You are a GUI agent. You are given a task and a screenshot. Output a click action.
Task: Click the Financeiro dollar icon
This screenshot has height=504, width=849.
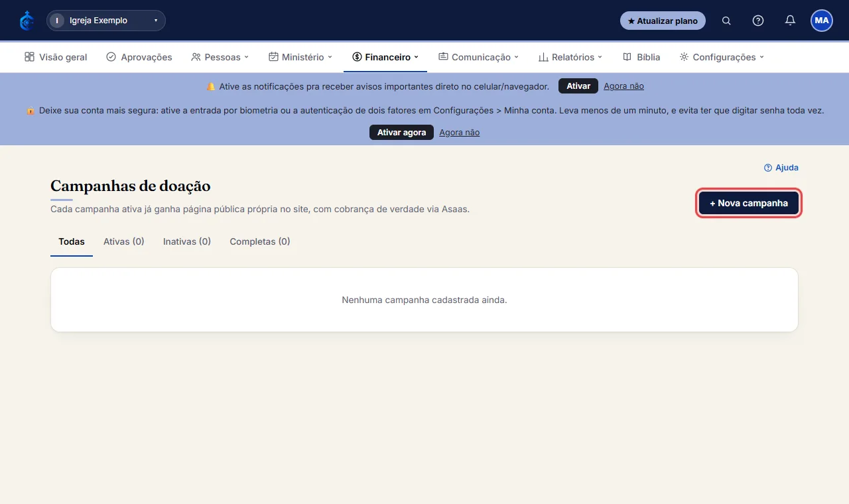(357, 57)
